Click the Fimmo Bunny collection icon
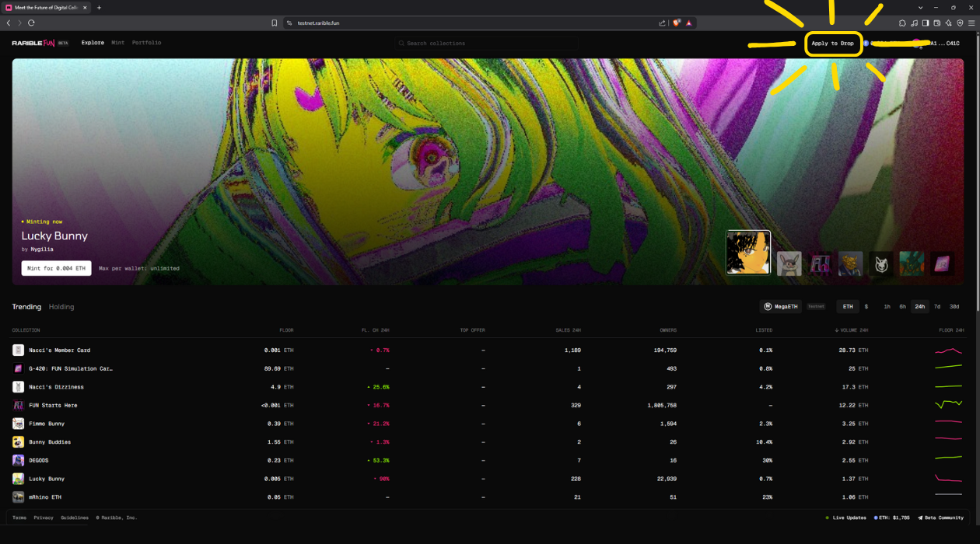This screenshot has width=980, height=544. click(x=18, y=424)
